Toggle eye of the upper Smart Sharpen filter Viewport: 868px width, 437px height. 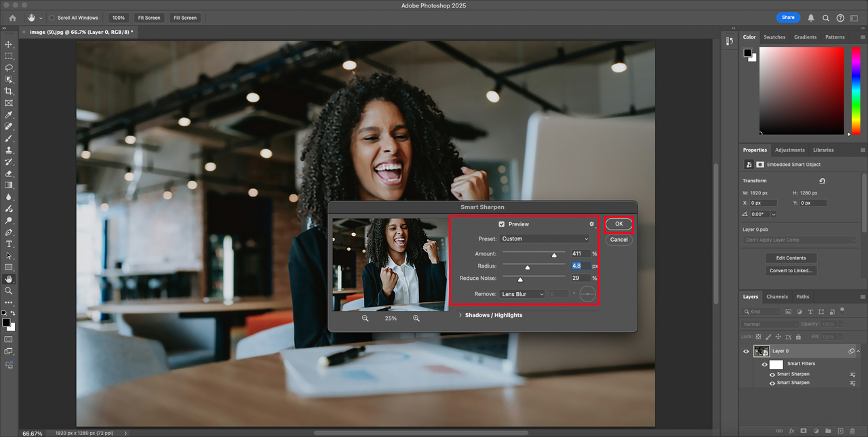(772, 374)
